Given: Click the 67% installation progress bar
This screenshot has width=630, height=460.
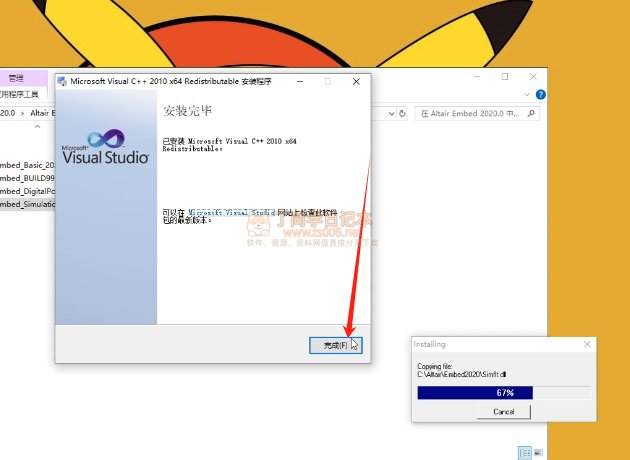Looking at the screenshot, I should tap(504, 393).
